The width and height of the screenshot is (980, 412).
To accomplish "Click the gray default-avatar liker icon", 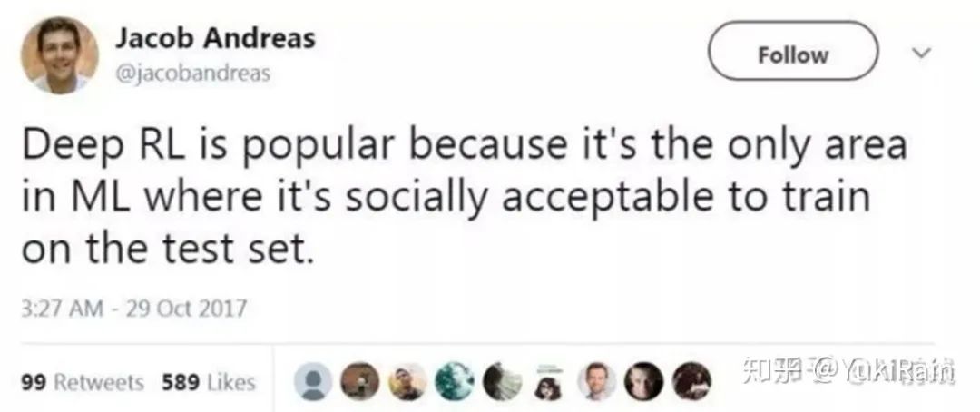I will point(313,382).
